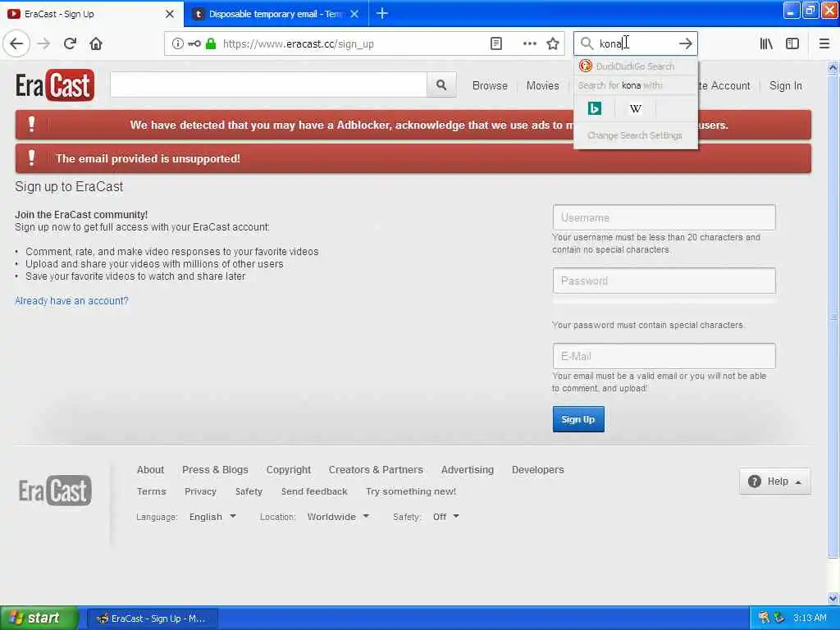Close the EraCast Sign Up tab
This screenshot has height=630, width=840.
(x=169, y=14)
